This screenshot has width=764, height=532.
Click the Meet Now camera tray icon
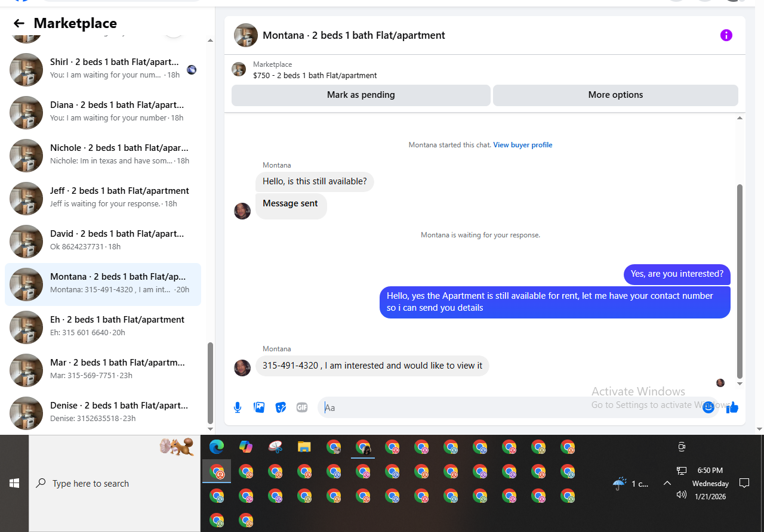(682, 447)
